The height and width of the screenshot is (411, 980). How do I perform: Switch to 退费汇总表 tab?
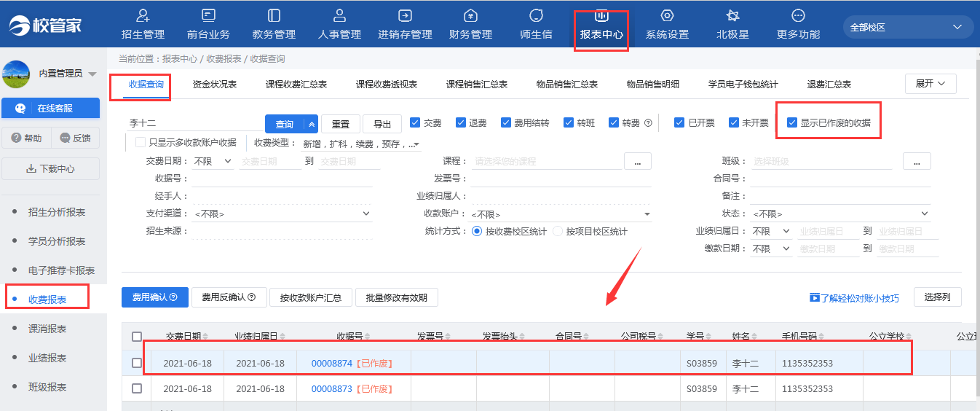pyautogui.click(x=829, y=85)
